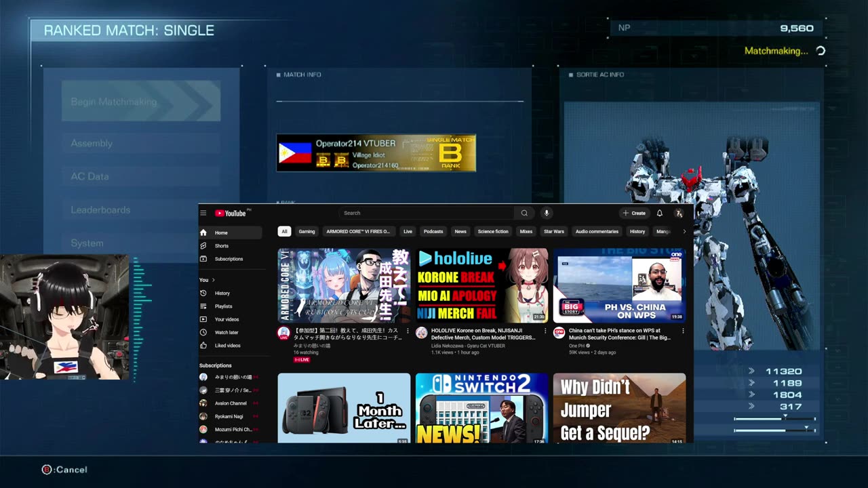
Task: Select the News category chip
Action: point(460,231)
